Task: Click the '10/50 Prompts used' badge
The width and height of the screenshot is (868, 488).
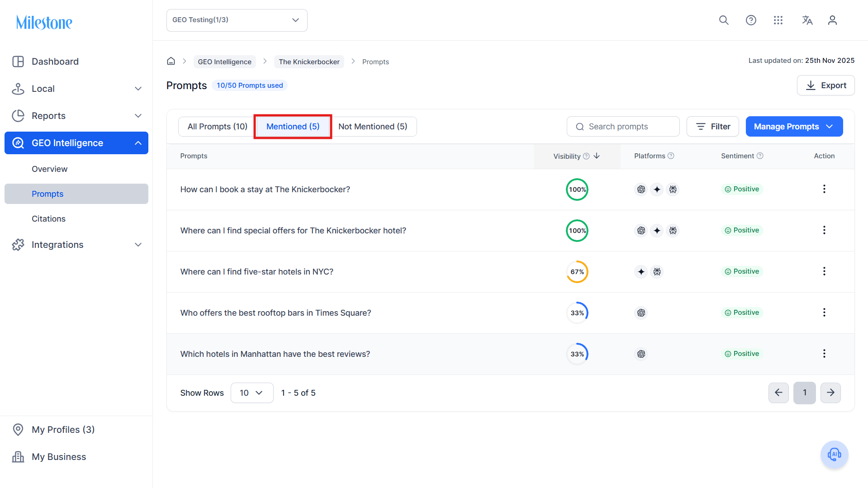Action: pos(250,85)
